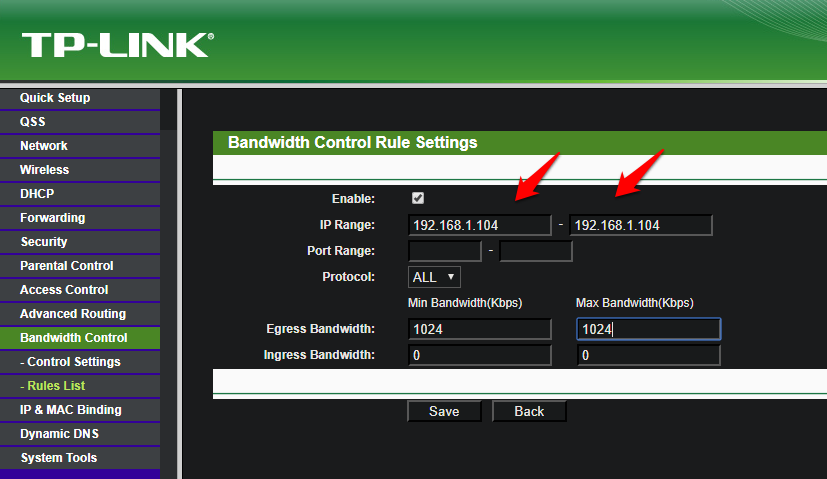
Task: Open Rules List submenu item
Action: (80, 386)
